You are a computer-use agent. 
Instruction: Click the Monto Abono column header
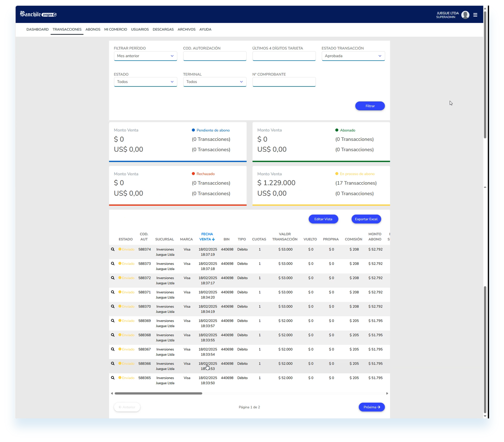tap(375, 237)
